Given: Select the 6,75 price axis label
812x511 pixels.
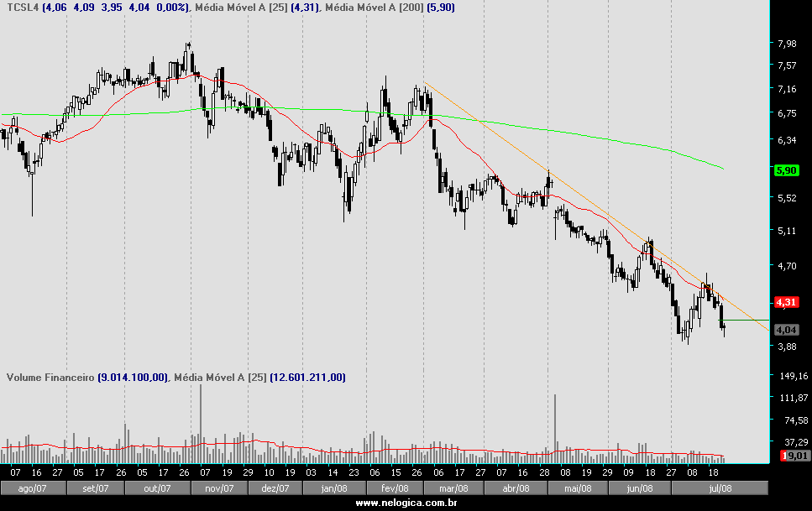Looking at the screenshot, I should [x=787, y=113].
